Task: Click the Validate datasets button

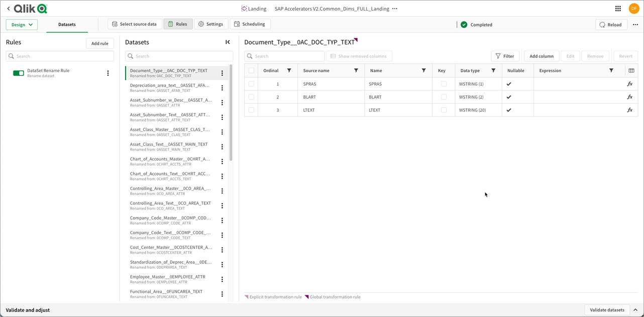Action: 607,310
